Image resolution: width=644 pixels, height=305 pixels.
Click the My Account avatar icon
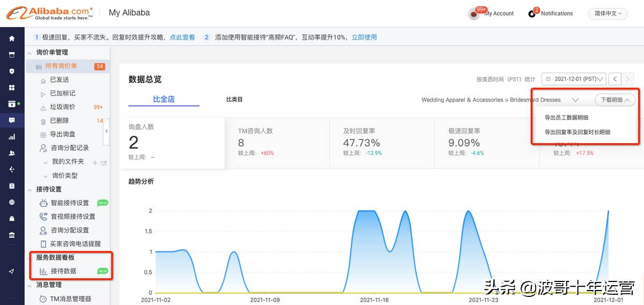pos(474,14)
